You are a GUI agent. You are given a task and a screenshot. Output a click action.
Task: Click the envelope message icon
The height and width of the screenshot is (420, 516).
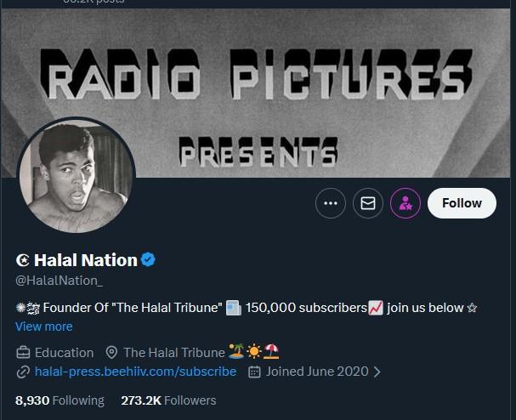coord(368,203)
